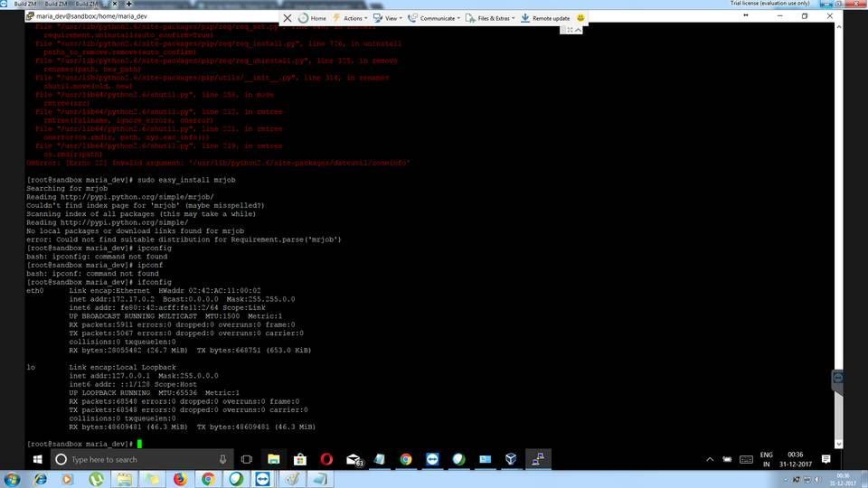Open Opera browser on the remote taskbar
This screenshot has width=868, height=488.
point(326,459)
